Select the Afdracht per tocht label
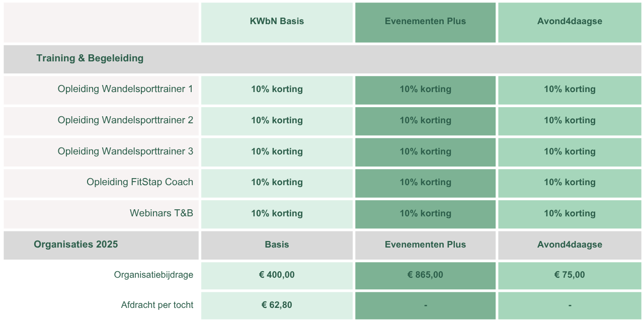The width and height of the screenshot is (644, 322). coord(157,305)
